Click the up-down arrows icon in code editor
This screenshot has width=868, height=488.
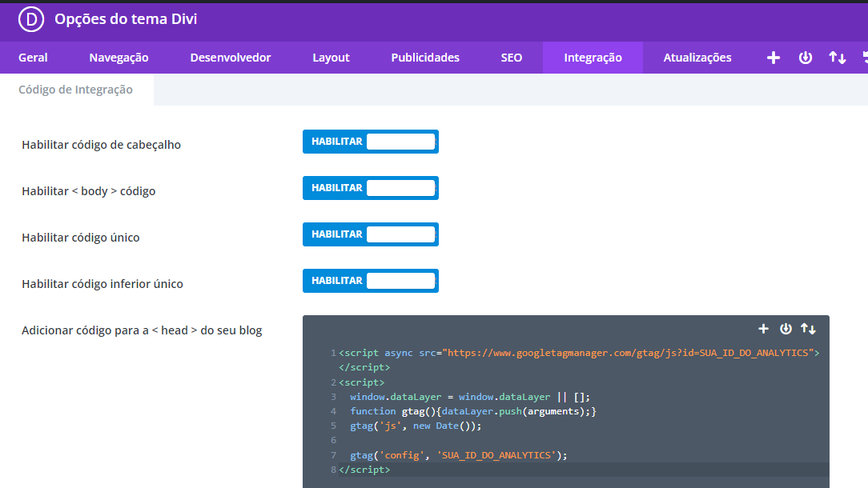808,329
